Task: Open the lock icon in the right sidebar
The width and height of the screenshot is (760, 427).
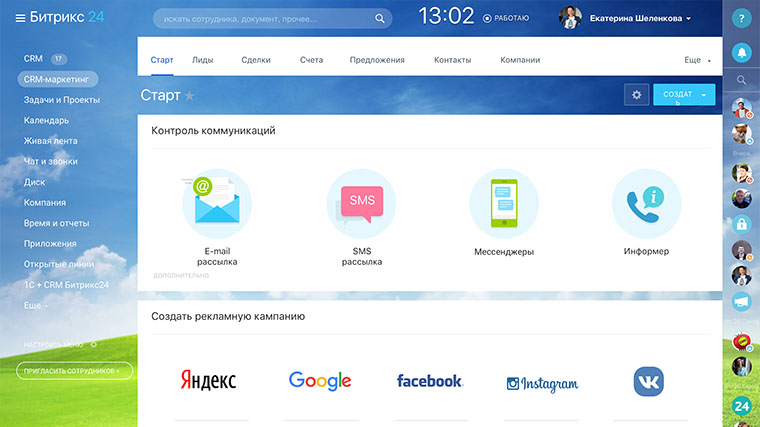Action: (x=741, y=224)
